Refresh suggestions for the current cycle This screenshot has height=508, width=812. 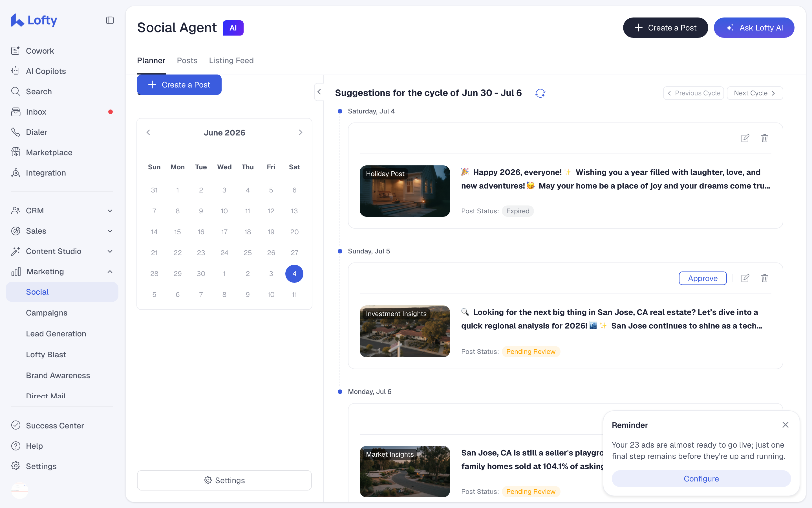[x=540, y=93]
